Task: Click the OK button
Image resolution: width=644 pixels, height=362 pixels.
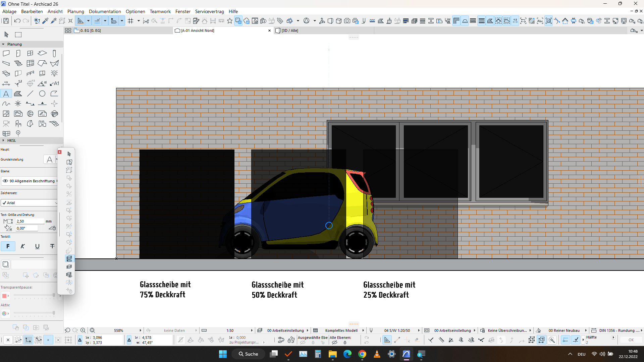Action: [x=631, y=340]
